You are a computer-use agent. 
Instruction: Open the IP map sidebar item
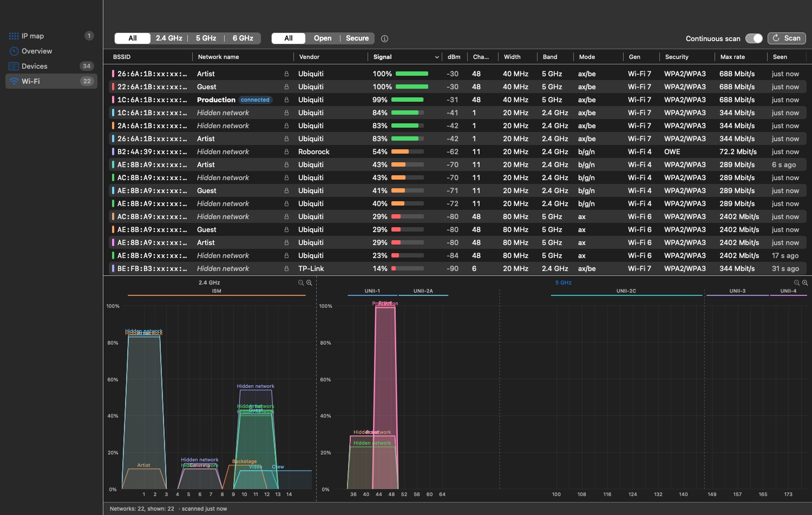click(x=51, y=36)
